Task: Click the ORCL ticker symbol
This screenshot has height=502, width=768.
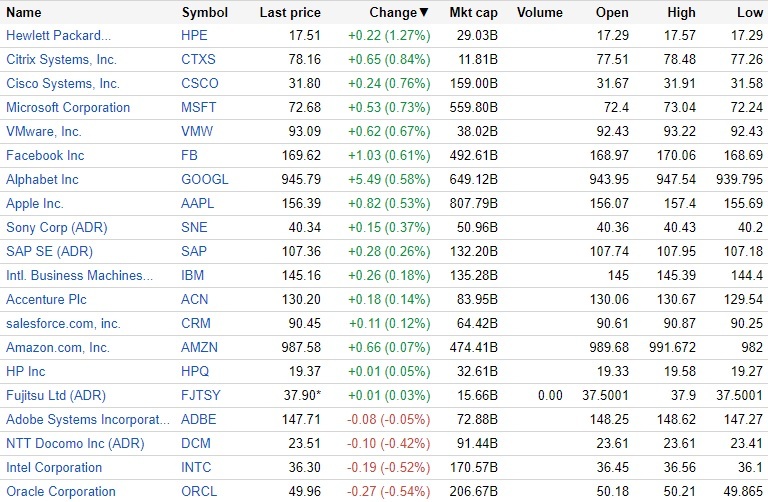Action: [x=199, y=491]
